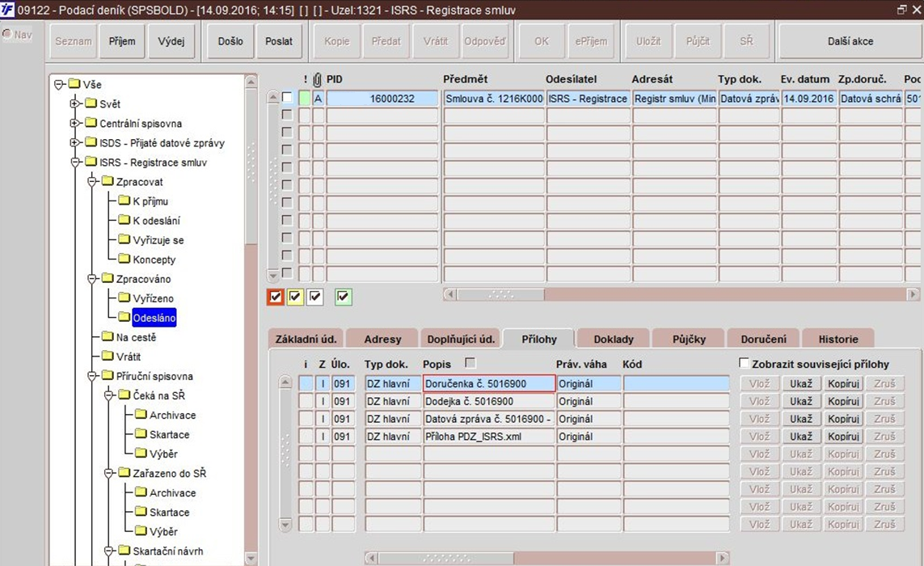The height and width of the screenshot is (566, 924).
Task: Toggle the white filter checkbox
Action: [x=315, y=297]
